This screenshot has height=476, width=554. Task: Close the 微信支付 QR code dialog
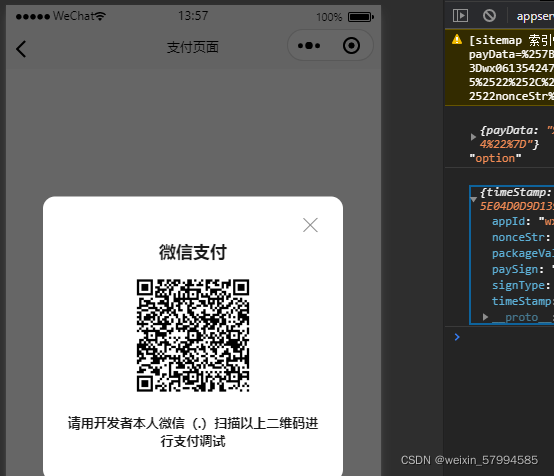click(x=310, y=225)
